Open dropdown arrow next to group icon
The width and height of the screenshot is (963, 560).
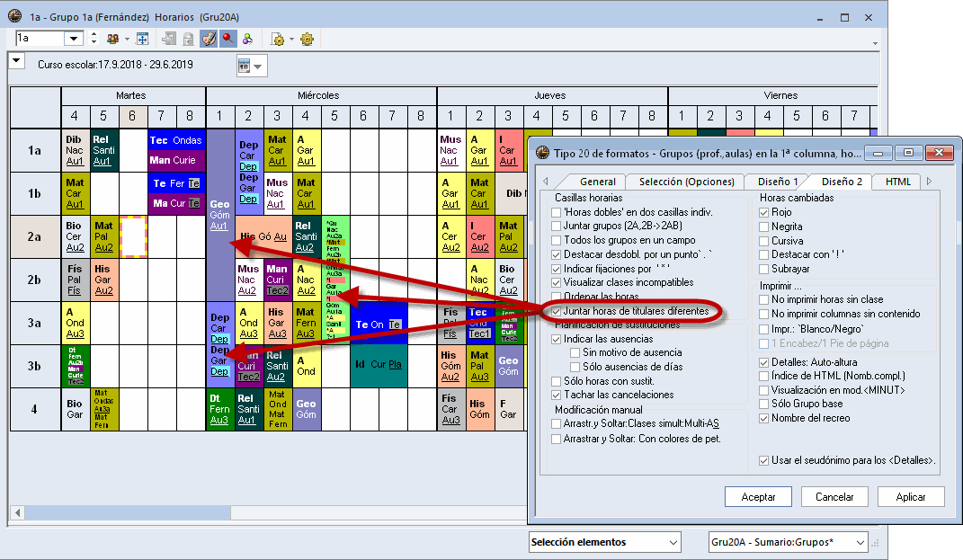click(x=127, y=40)
